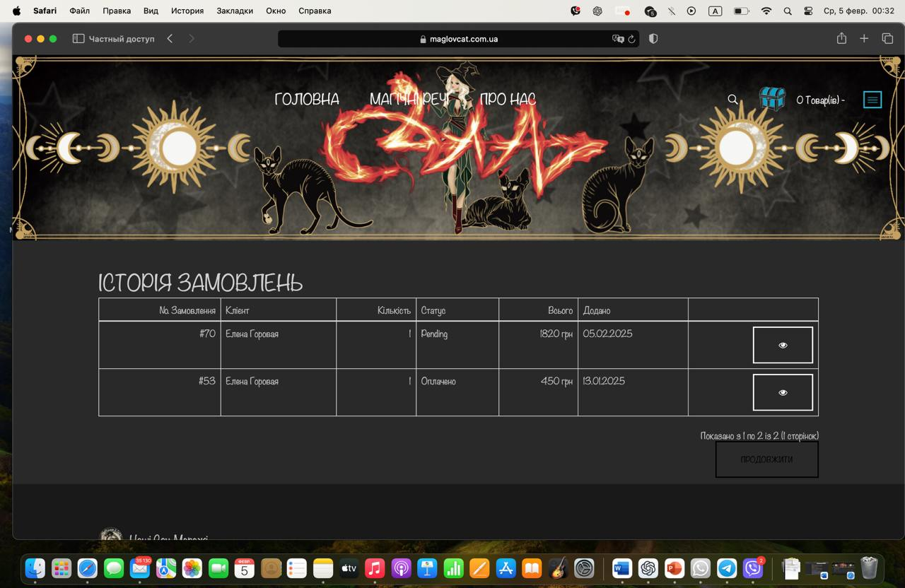Image resolution: width=905 pixels, height=588 pixels.
Task: Click the 'ПРОДОВЖИТИ' button
Action: (766, 459)
